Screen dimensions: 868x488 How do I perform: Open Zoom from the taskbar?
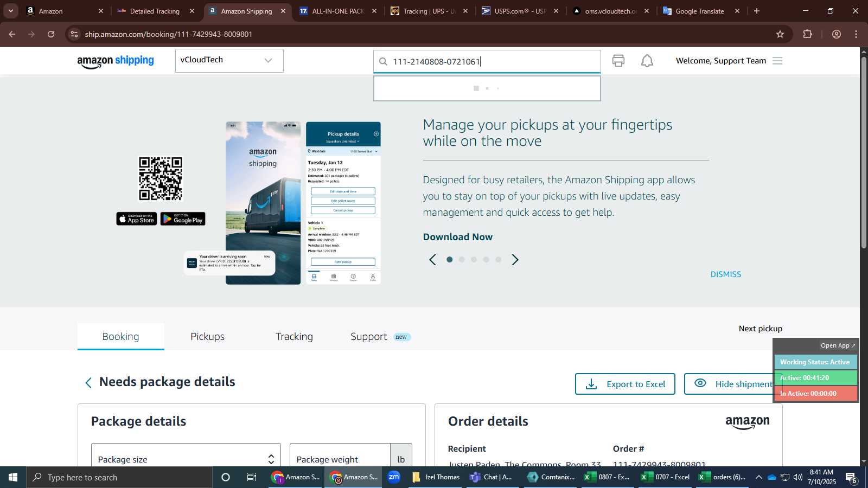(394, 477)
